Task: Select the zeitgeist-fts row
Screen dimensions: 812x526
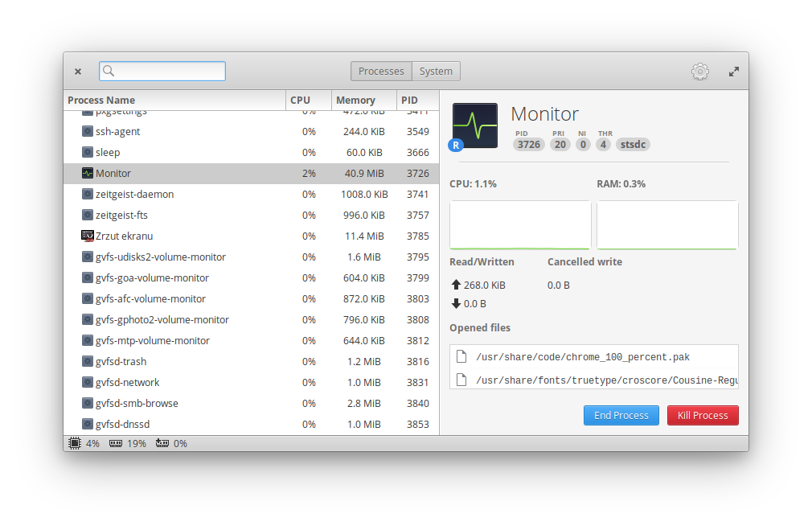Action: point(251,215)
